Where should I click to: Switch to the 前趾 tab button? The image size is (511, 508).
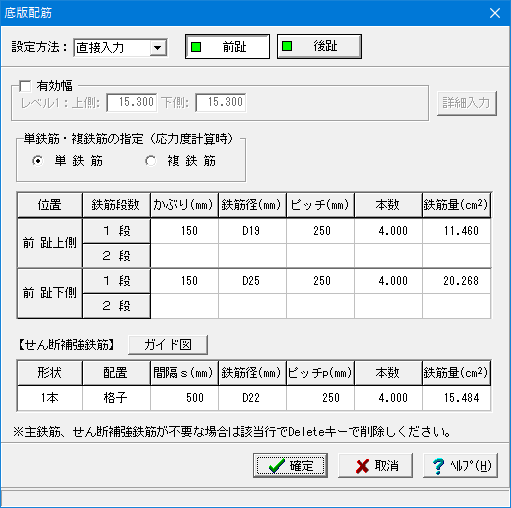click(227, 47)
